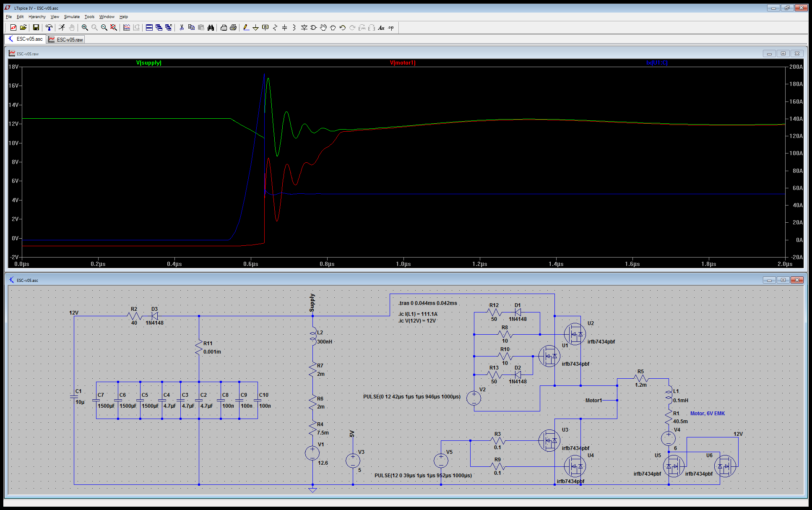Open the Control Panel hammer icon
This screenshot has width=812, height=510.
tap(49, 28)
